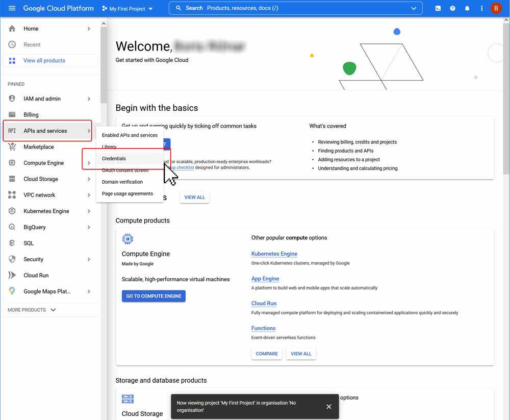Open the Functions link
This screenshot has height=420, width=510.
click(x=264, y=328)
